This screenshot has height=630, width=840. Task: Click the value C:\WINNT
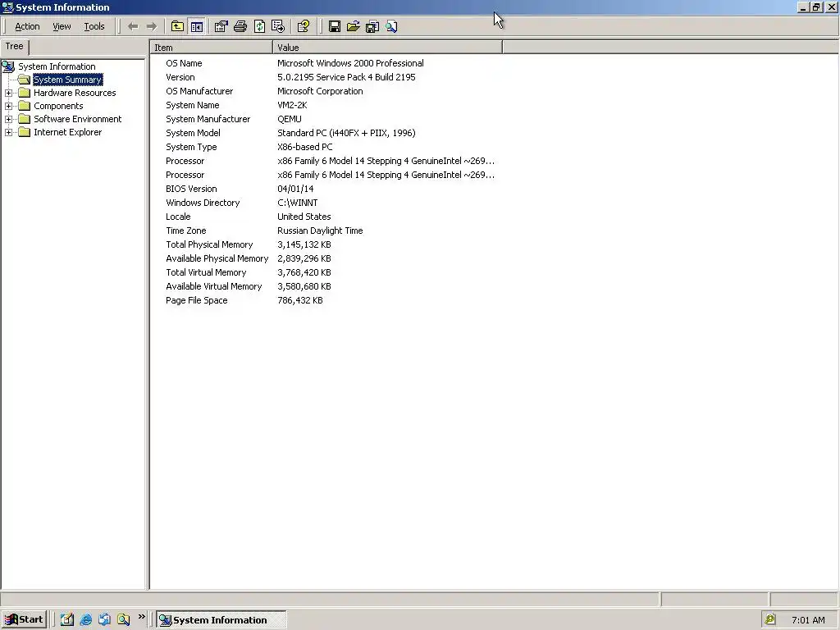tap(297, 203)
